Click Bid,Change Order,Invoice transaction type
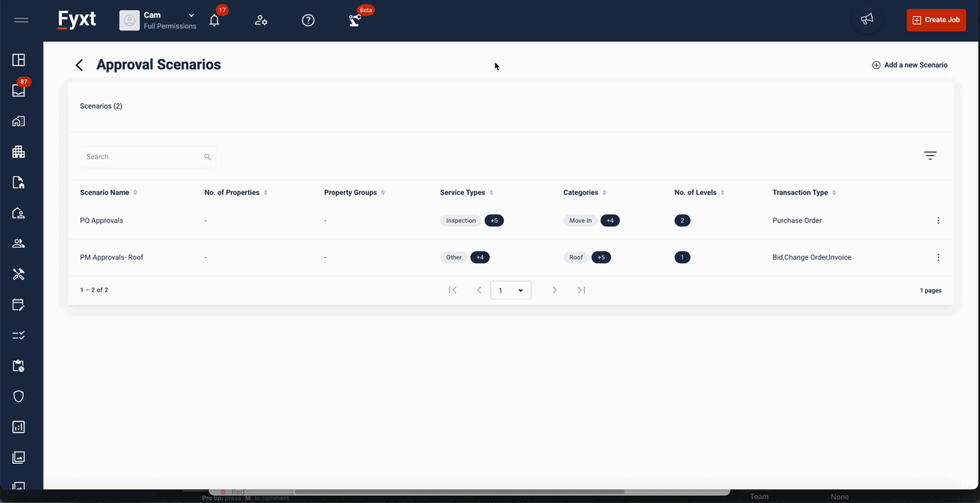Viewport: 980px width, 503px height. [812, 257]
